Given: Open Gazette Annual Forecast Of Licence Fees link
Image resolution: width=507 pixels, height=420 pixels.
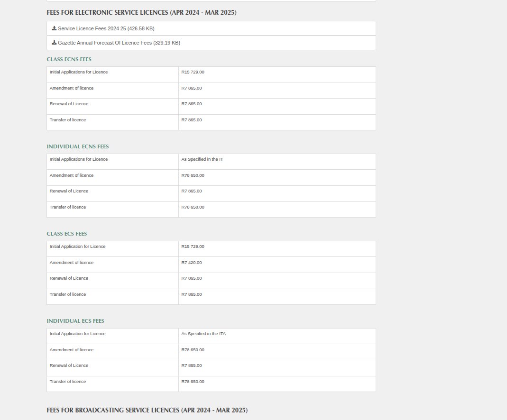Looking at the screenshot, I should tap(119, 43).
